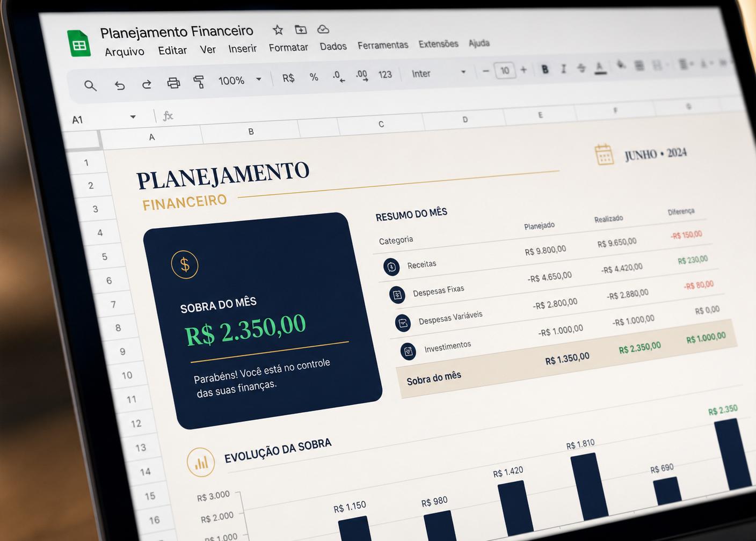Open the Inserir menu
The height and width of the screenshot is (541, 756).
(242, 49)
